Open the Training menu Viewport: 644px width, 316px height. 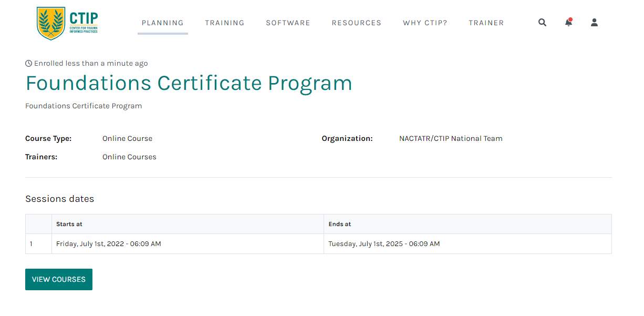coord(225,23)
